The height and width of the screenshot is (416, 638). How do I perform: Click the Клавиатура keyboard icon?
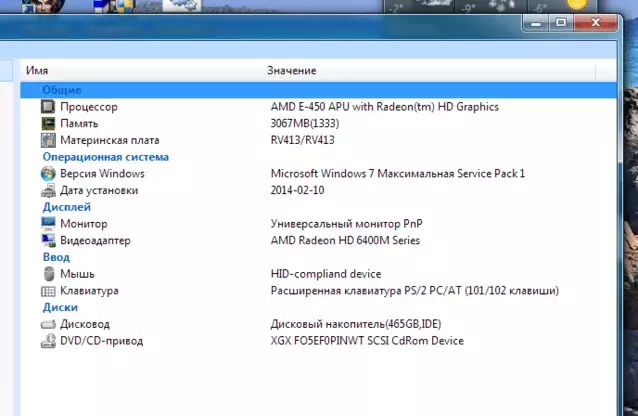point(48,291)
